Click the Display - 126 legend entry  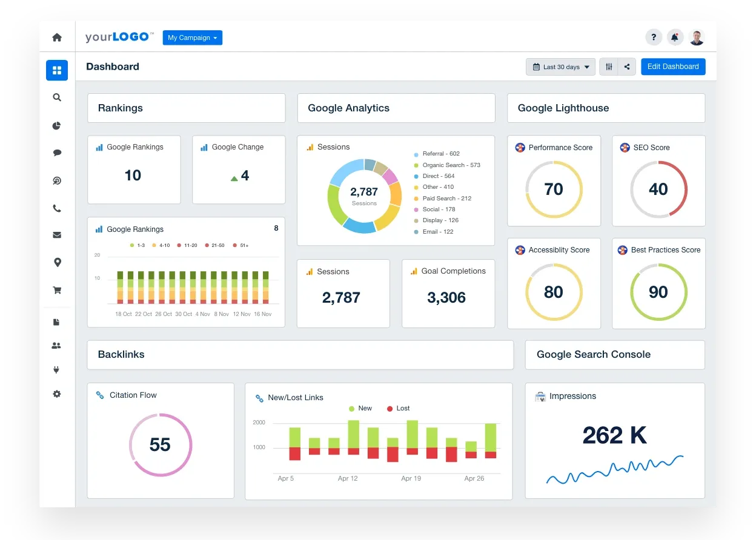(436, 220)
